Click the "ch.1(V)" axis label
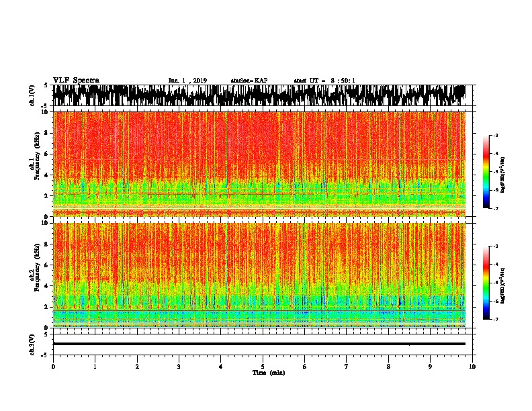Image resolution: width=532 pixels, height=411 pixels. [x=32, y=95]
